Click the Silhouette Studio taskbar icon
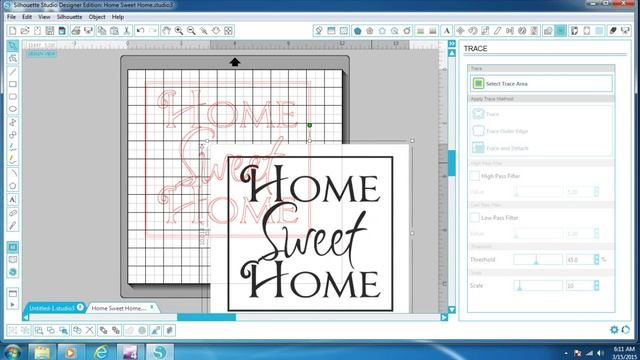The height and width of the screenshot is (360, 640). click(159, 352)
